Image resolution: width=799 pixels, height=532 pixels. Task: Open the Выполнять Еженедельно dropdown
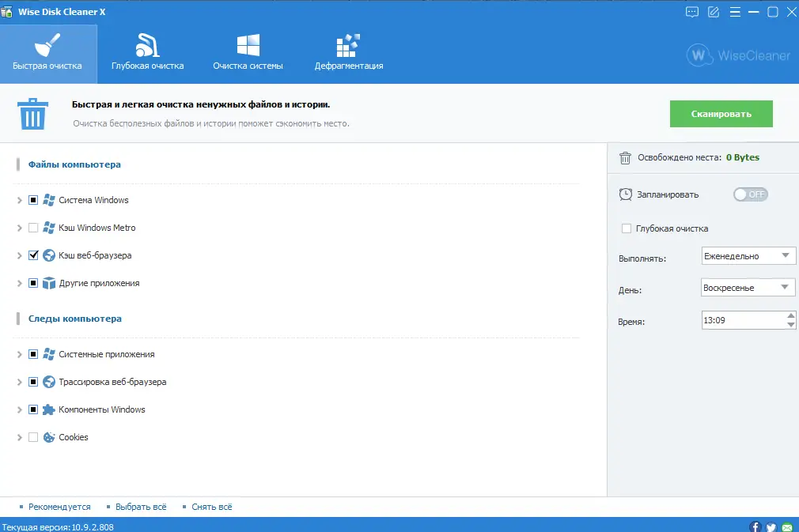point(748,256)
